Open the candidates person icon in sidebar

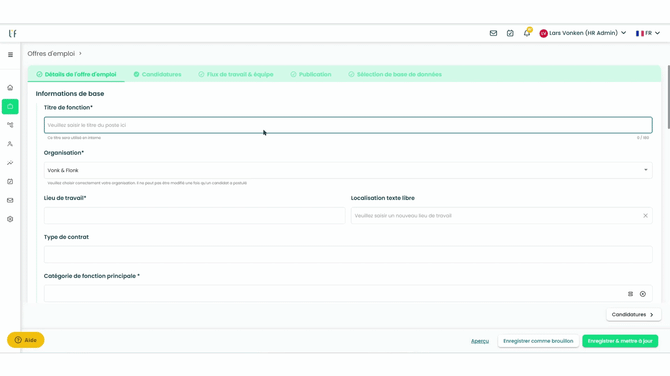coord(10,144)
